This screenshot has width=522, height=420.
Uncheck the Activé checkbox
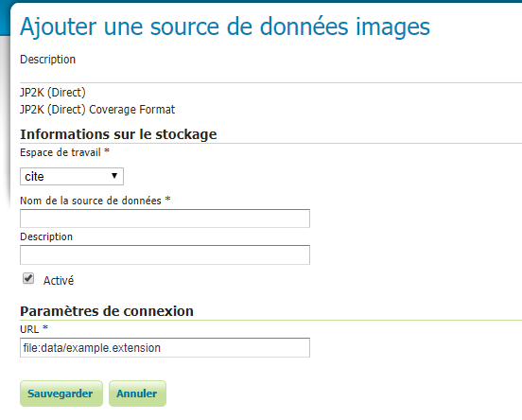tap(28, 278)
